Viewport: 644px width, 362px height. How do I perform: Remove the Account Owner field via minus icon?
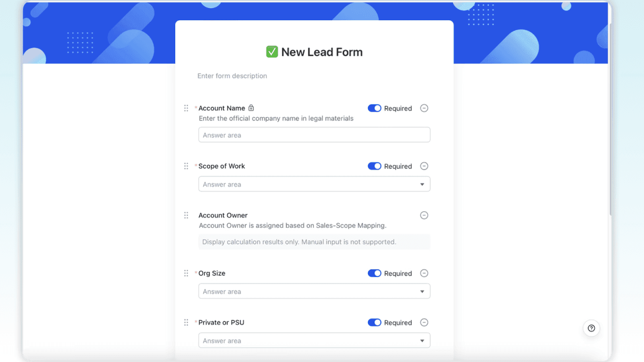coord(424,215)
